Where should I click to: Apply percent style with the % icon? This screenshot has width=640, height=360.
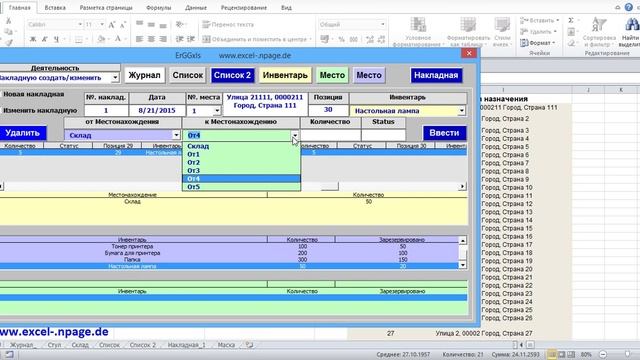341,40
